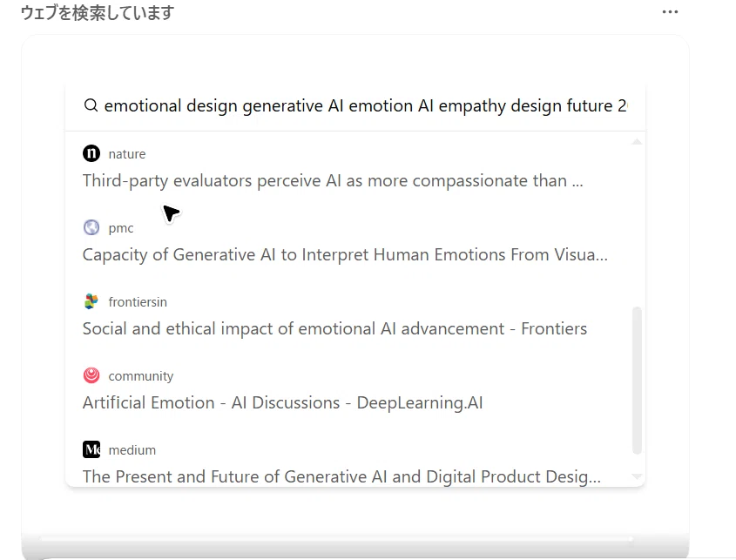Click the medium source label
Screen dimensions: 736x560
[x=132, y=450]
